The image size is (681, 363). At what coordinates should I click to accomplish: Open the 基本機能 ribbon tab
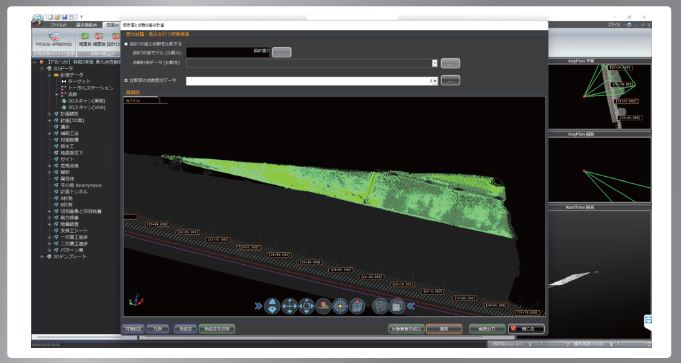coord(86,25)
